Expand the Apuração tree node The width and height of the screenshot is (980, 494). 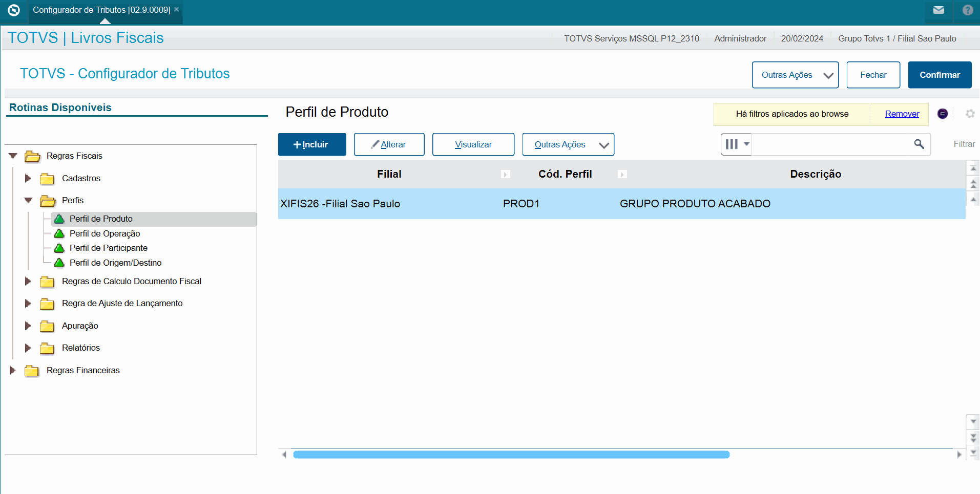tap(28, 326)
